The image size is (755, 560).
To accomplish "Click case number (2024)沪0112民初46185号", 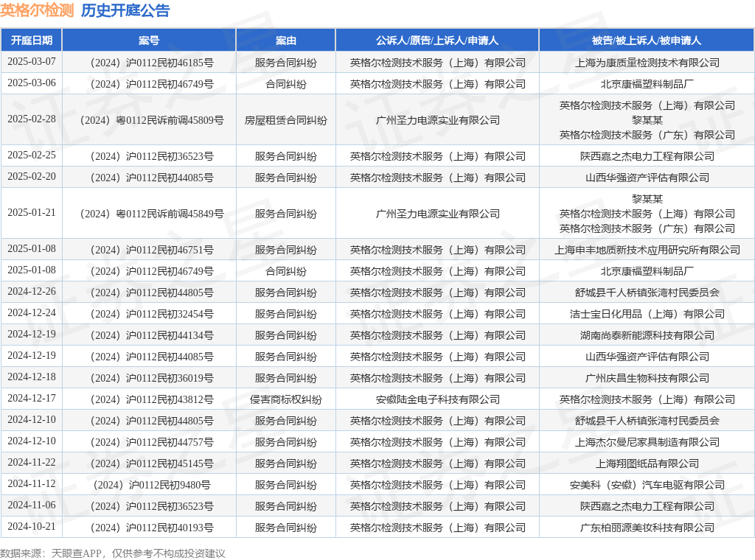I will [152, 63].
